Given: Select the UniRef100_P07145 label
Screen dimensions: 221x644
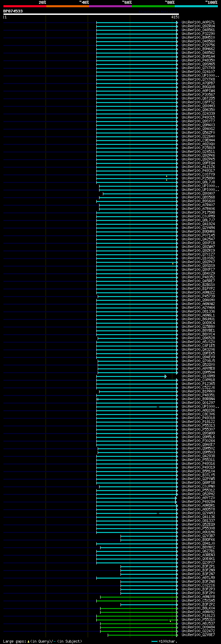Looking at the screenshot, I should click(198, 236).
